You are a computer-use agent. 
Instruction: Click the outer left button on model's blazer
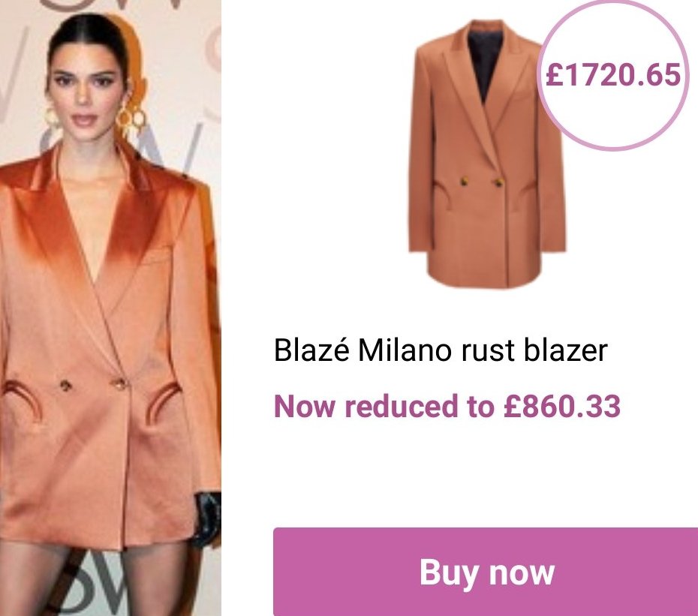coord(65,386)
